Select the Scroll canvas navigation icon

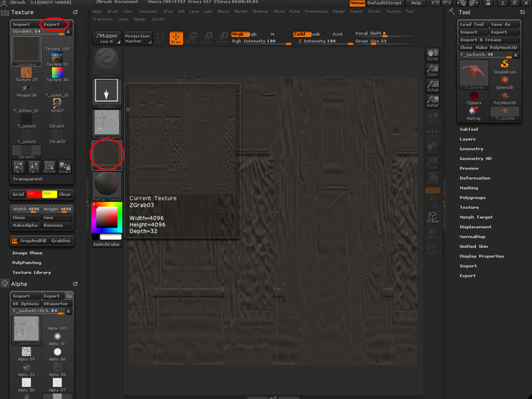point(433,55)
